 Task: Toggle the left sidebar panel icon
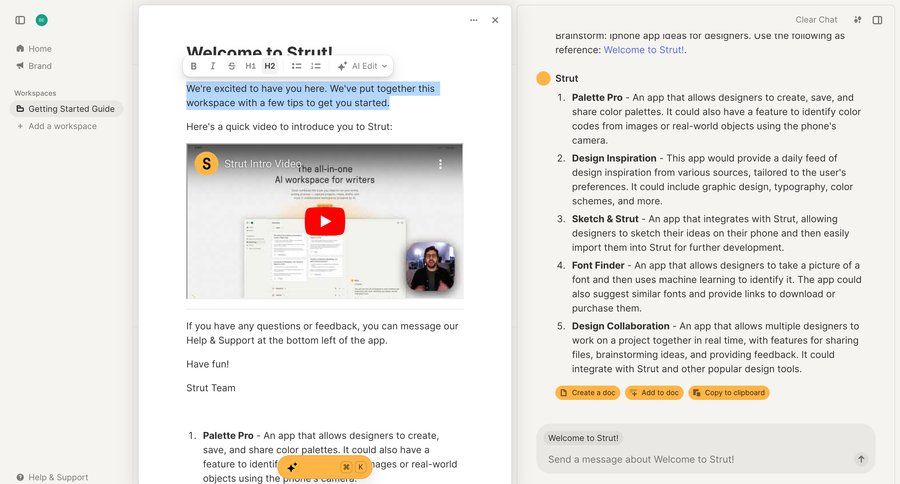[x=20, y=20]
